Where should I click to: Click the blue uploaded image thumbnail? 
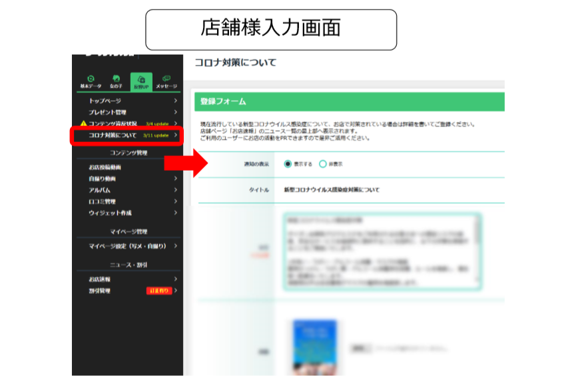314,347
